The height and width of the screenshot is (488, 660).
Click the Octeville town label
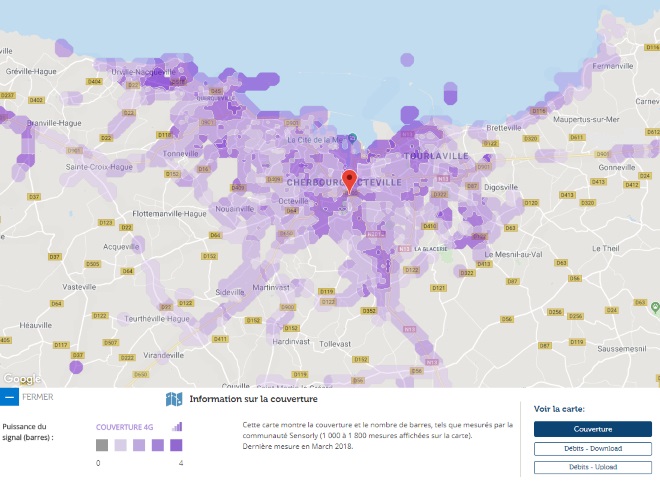[291, 201]
